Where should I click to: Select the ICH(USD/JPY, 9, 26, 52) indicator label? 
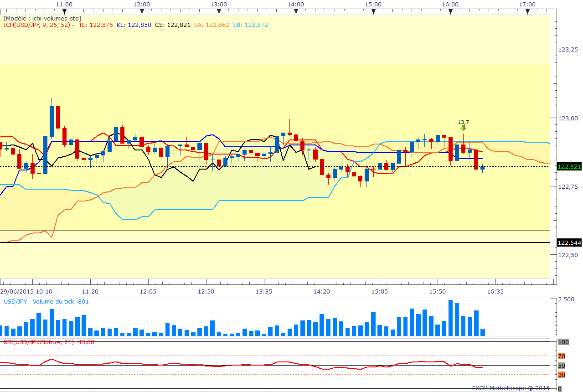39,25
